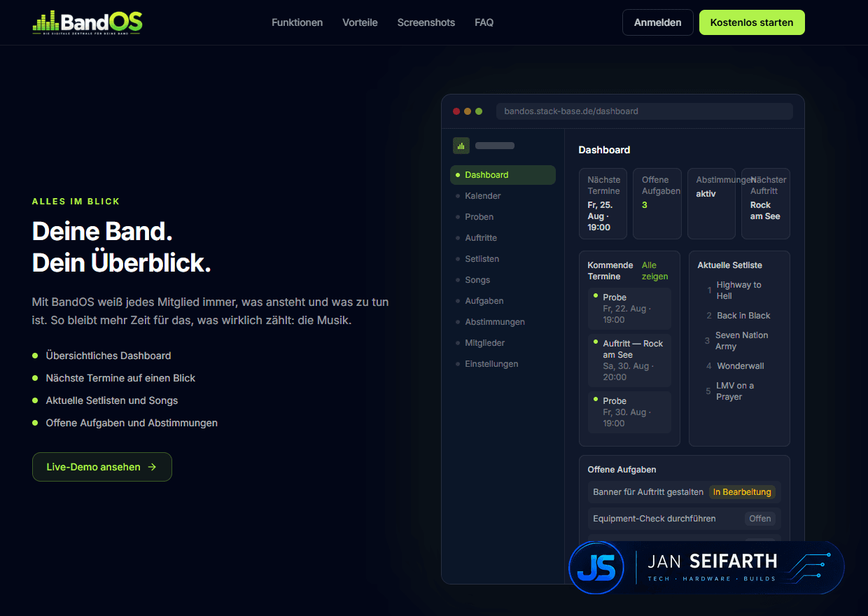The image size is (868, 616).
Task: Click the Nächste Termine card
Action: click(603, 204)
